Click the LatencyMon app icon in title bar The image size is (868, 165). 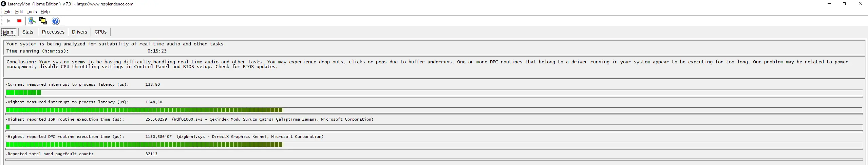[3, 4]
